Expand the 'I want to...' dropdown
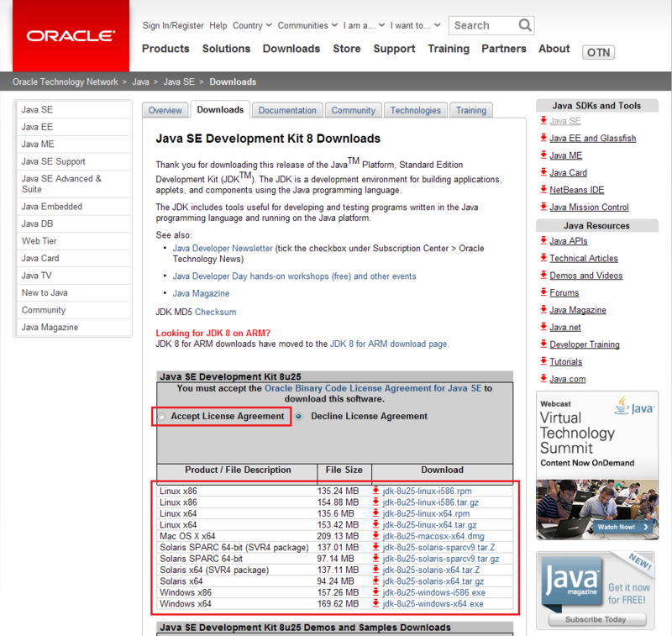Image resolution: width=672 pixels, height=636 pixels. (x=415, y=26)
